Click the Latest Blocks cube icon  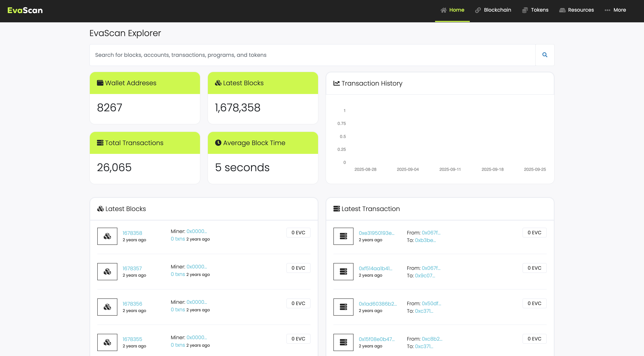(218, 83)
